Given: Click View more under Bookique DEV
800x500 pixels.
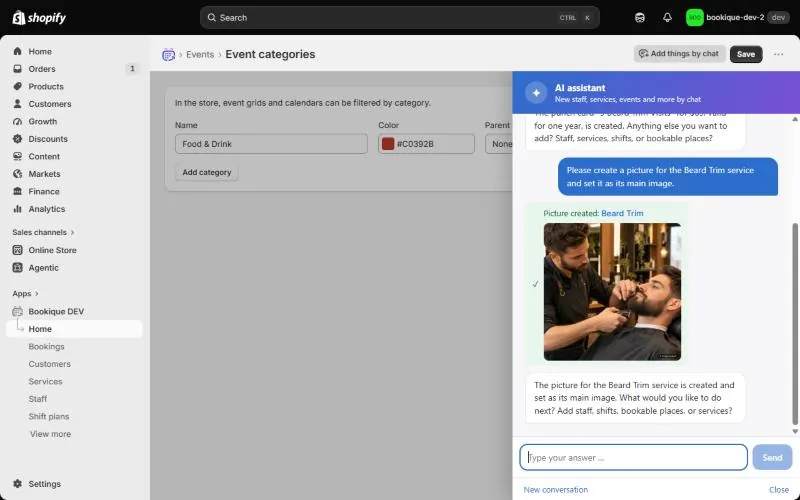Looking at the screenshot, I should 51,434.
